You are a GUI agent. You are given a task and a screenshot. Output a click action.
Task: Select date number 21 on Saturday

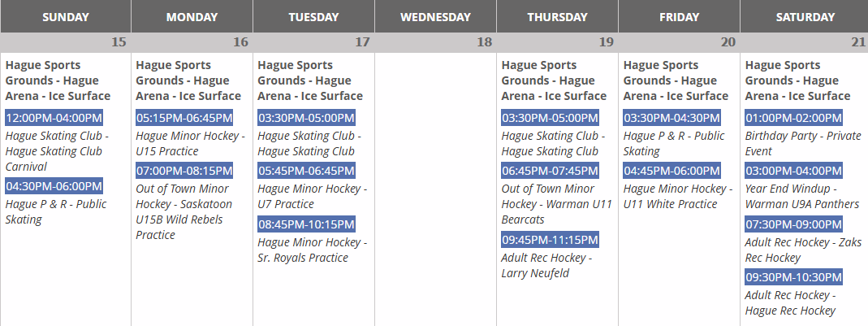(x=853, y=42)
